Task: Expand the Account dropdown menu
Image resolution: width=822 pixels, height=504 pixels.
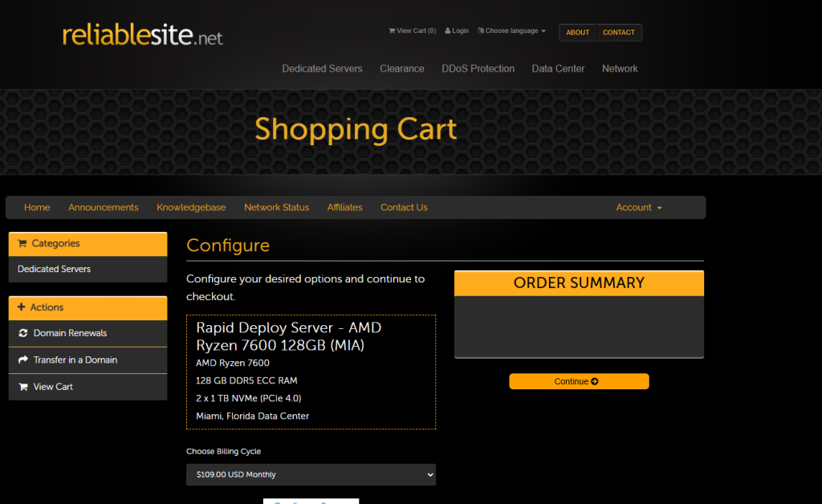Action: tap(638, 208)
